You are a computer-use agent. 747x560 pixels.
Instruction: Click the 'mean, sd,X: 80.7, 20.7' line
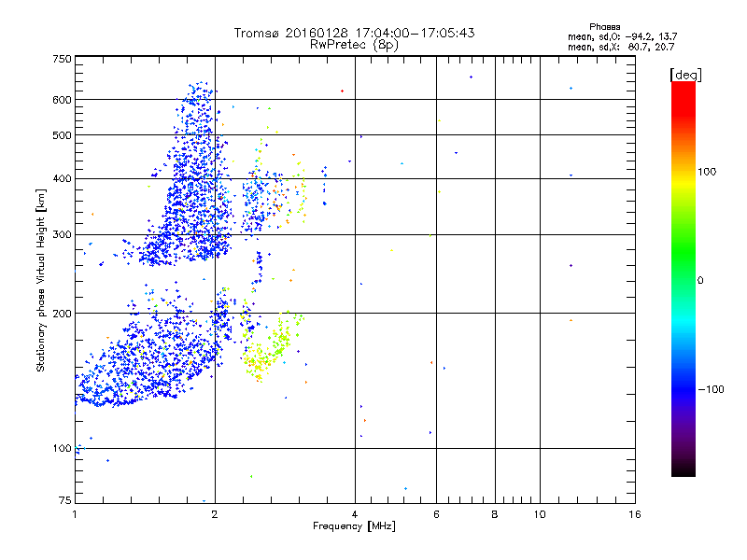621,47
